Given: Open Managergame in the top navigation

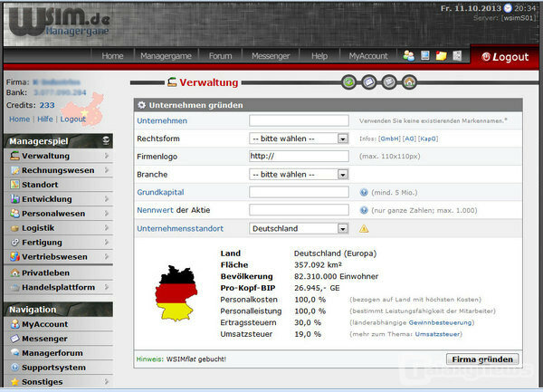Looking at the screenshot, I should tap(166, 56).
